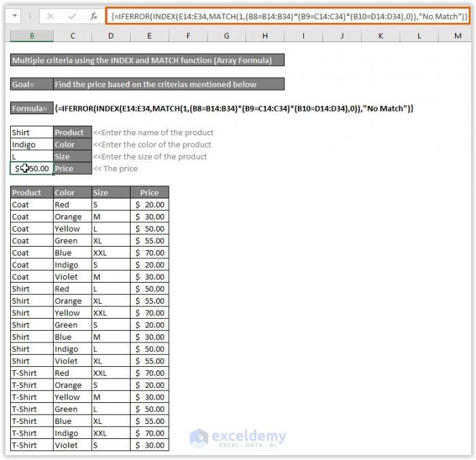Select the 'Violet' cell in the Coat M row
The image size is (476, 460).
coord(73,277)
